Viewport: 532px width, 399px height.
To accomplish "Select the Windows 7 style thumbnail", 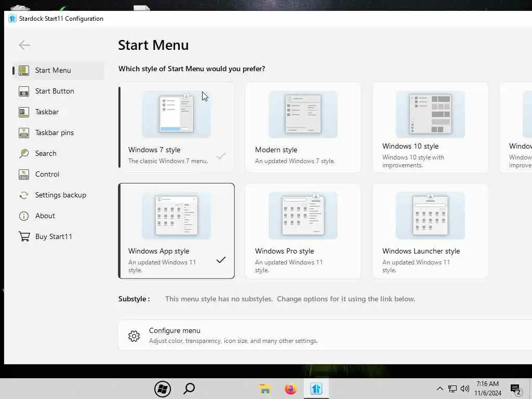I will [x=177, y=114].
